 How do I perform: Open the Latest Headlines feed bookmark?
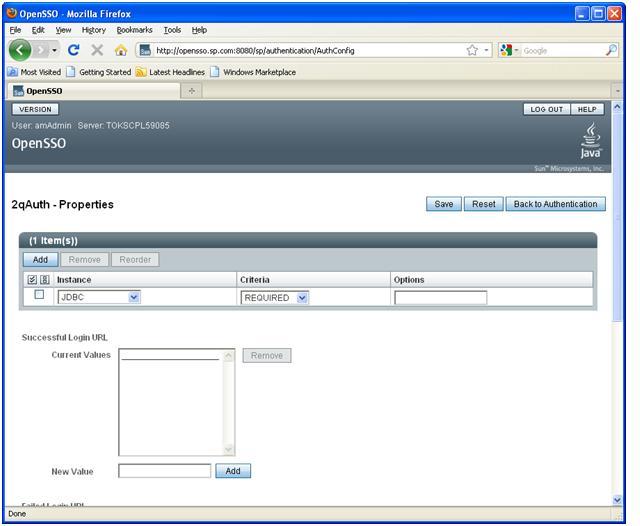170,72
